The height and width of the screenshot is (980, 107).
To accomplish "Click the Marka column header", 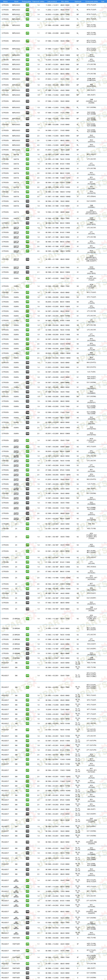I will coord(5,2).
